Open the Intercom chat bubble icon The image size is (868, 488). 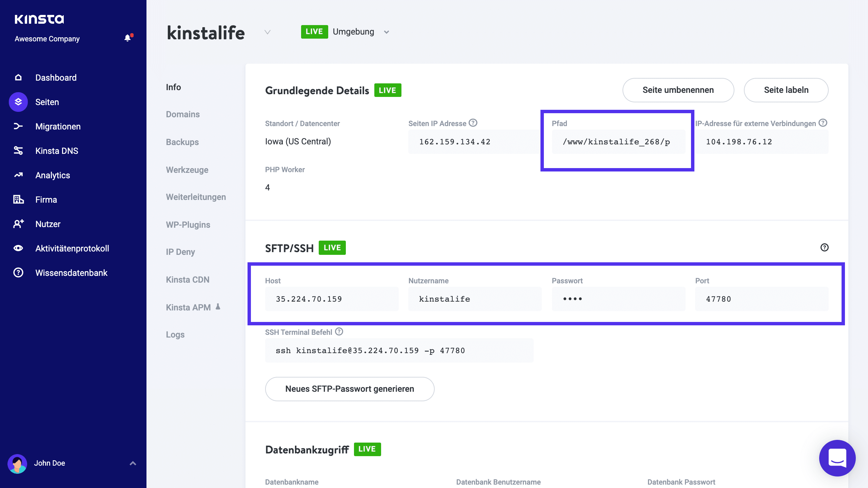click(x=837, y=458)
